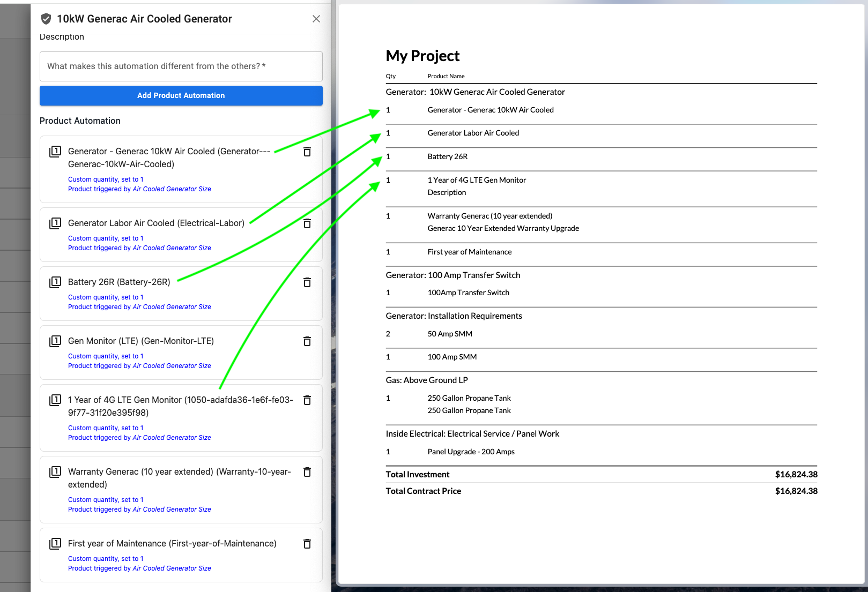Click Product triggered by link under Battery 26R

pyautogui.click(x=139, y=307)
